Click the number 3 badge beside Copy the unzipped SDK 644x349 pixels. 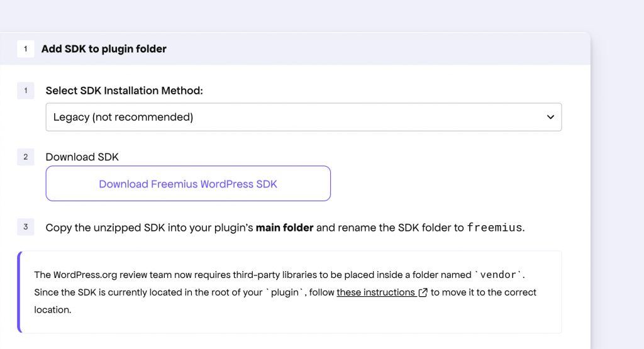click(25, 226)
